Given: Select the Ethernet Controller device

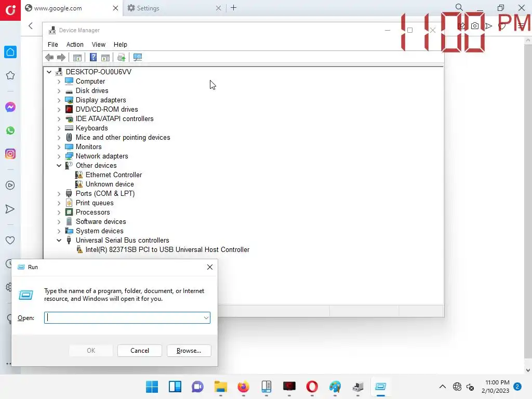Looking at the screenshot, I should pos(114,175).
